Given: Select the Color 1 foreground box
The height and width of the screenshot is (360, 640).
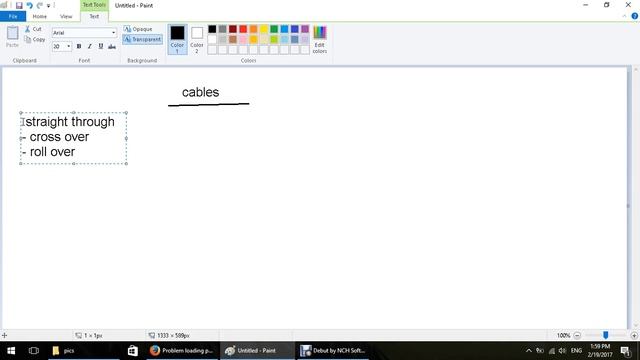Looking at the screenshot, I should pyautogui.click(x=177, y=39).
